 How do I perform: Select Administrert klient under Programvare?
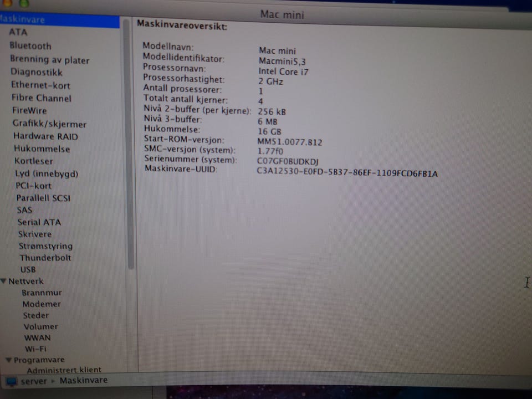pyautogui.click(x=64, y=370)
